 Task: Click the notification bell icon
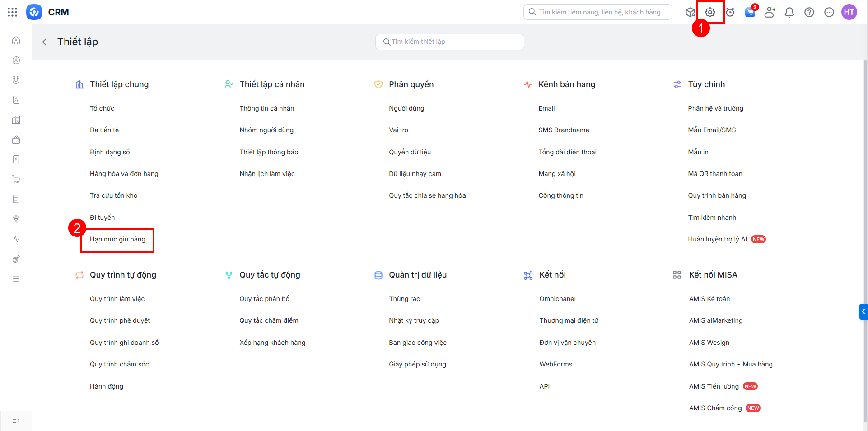(789, 12)
